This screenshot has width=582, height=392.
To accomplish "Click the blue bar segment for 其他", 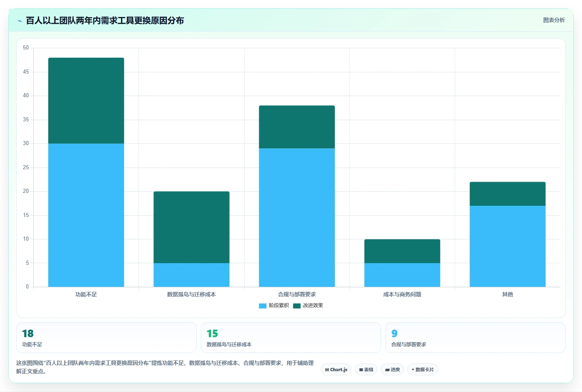I will [508, 246].
